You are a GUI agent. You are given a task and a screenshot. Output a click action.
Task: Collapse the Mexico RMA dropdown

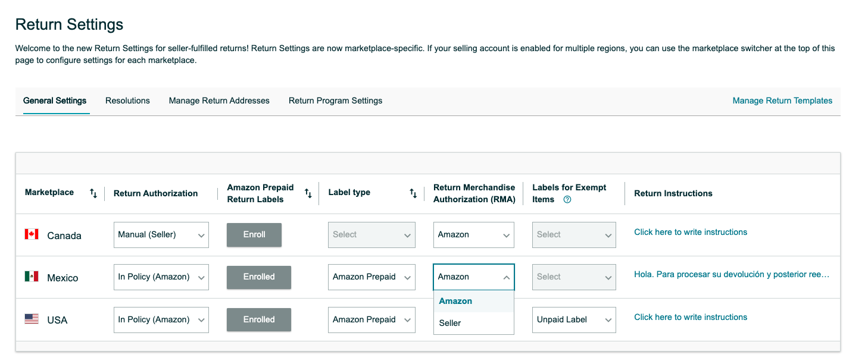[474, 277]
